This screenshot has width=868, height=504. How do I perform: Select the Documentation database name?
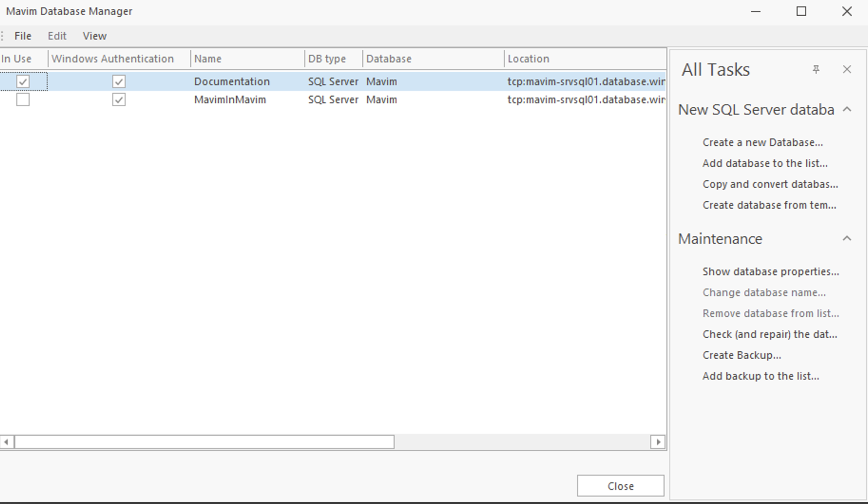[x=232, y=81]
